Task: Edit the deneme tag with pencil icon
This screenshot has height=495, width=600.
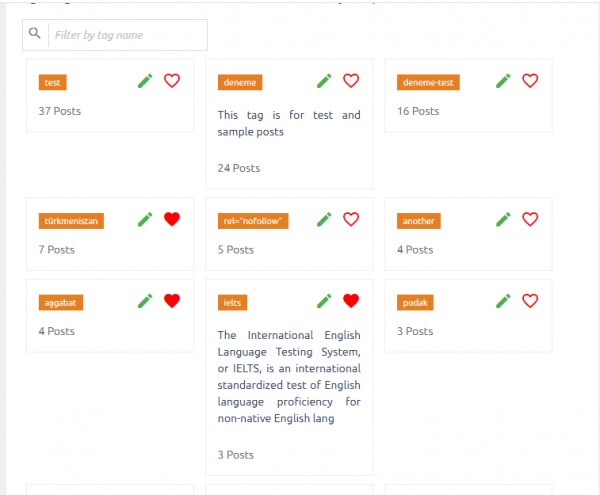Action: point(324,81)
